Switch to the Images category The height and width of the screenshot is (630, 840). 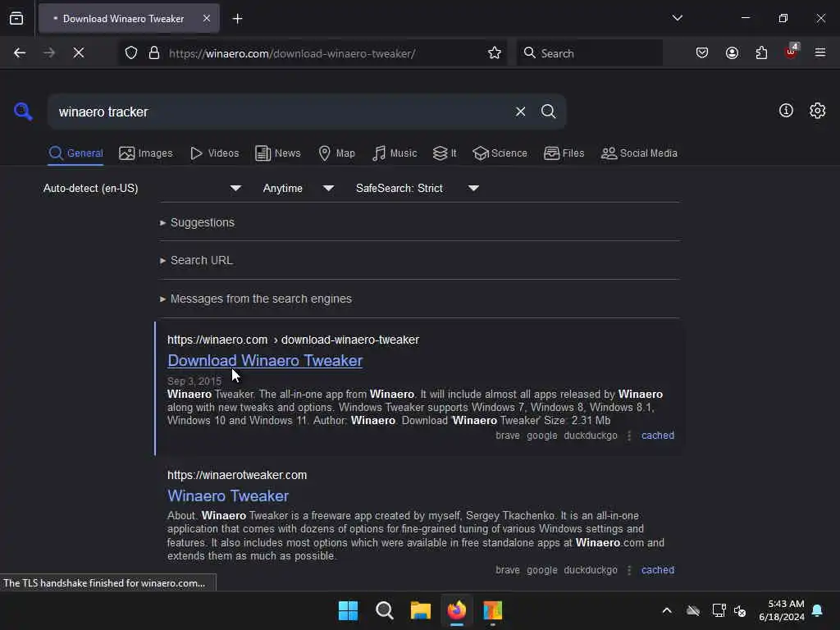146,153
